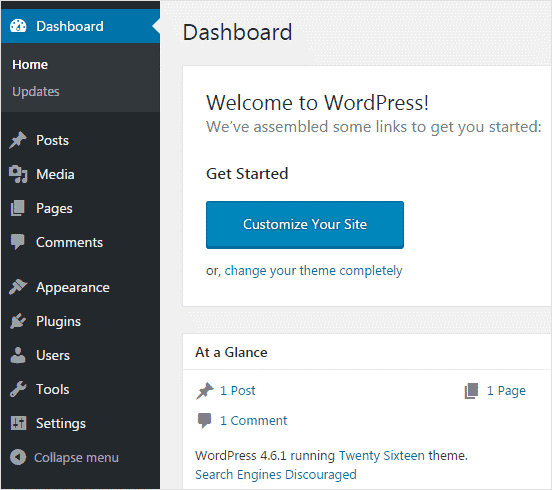This screenshot has height=490, width=552.
Task: Follow the change your theme completely link
Action: (x=313, y=271)
